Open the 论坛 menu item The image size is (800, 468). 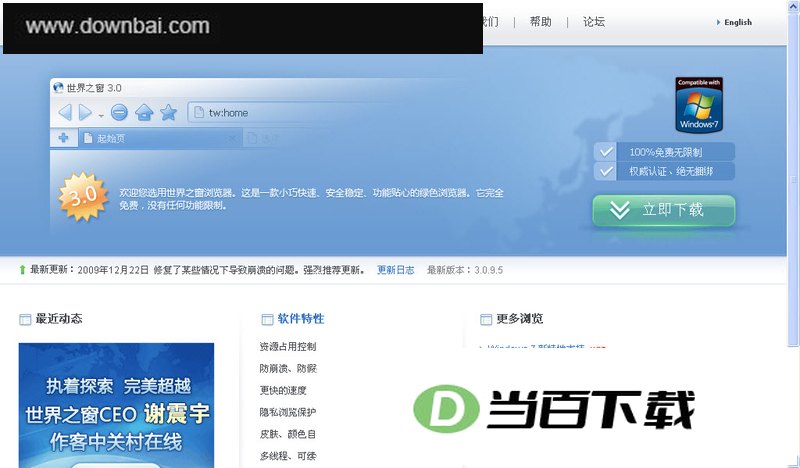coord(594,21)
